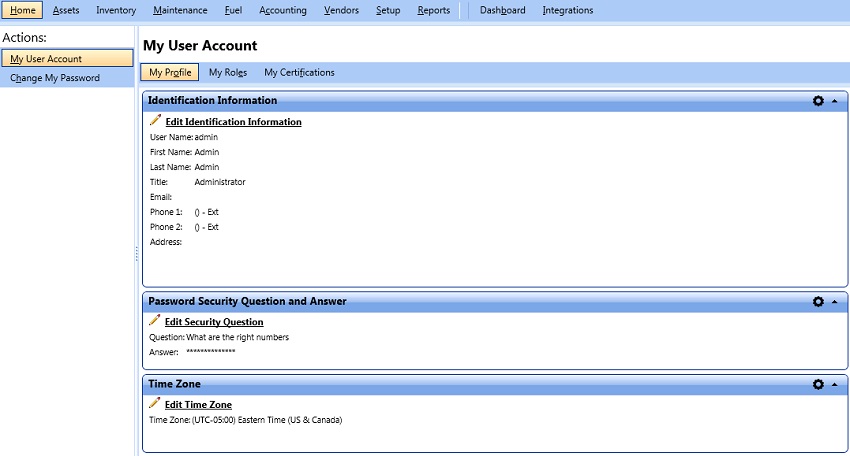Viewport: 850px width, 456px height.
Task: Click the 'admin' user name value
Action: (206, 137)
